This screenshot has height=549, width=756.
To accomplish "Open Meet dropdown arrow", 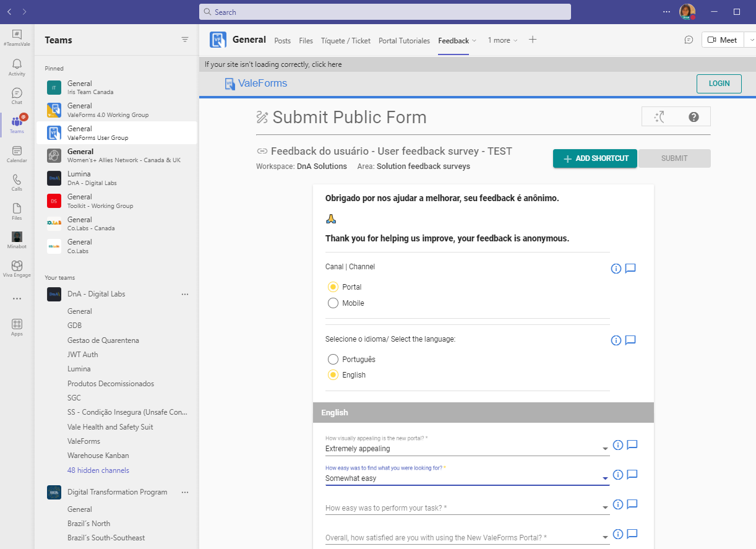I will pos(752,40).
